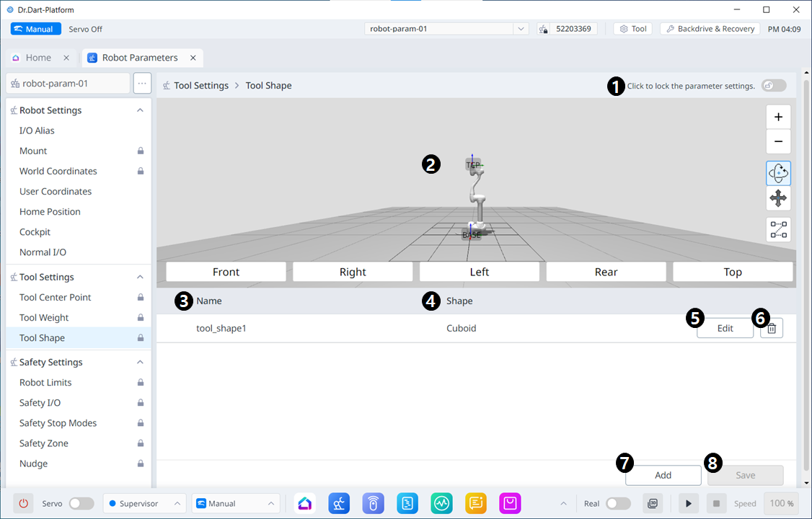Toggle the parameter settings lock switch

773,86
